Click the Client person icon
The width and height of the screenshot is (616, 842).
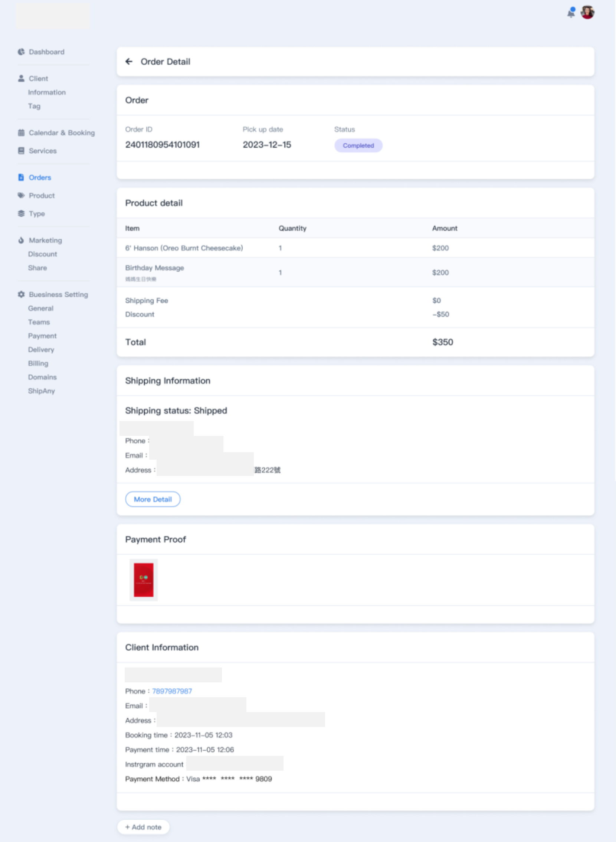coord(21,78)
